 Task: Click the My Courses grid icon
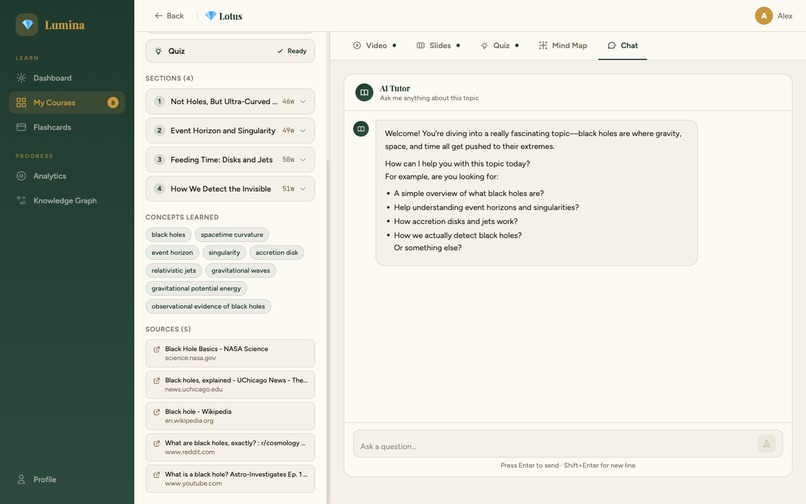coord(21,102)
